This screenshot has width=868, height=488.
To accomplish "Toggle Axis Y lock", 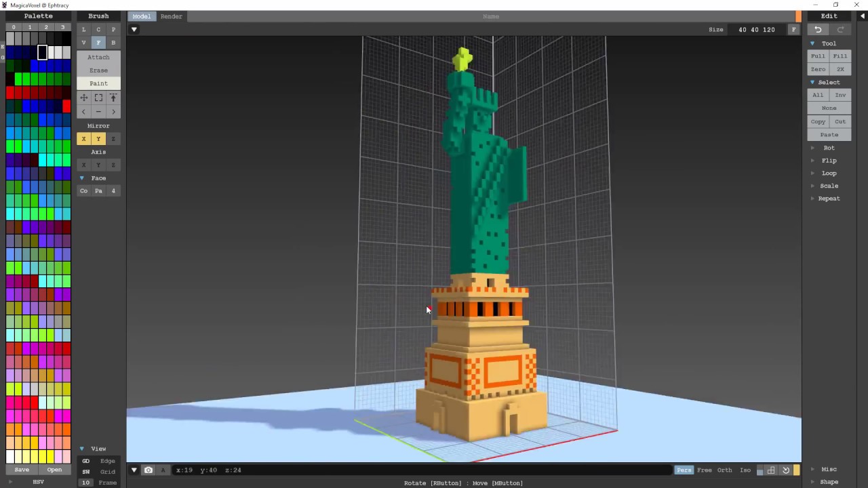I will pos(98,165).
